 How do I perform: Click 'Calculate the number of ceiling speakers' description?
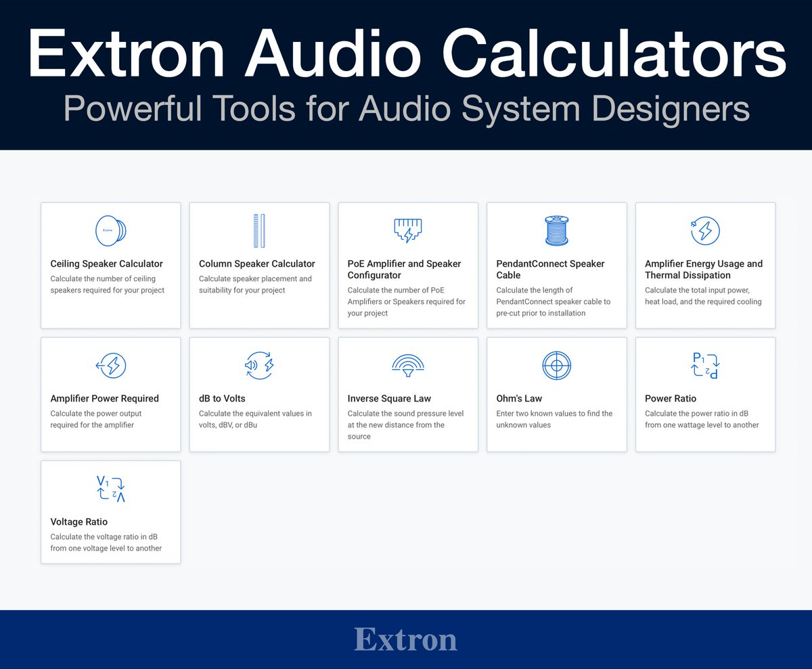click(108, 284)
